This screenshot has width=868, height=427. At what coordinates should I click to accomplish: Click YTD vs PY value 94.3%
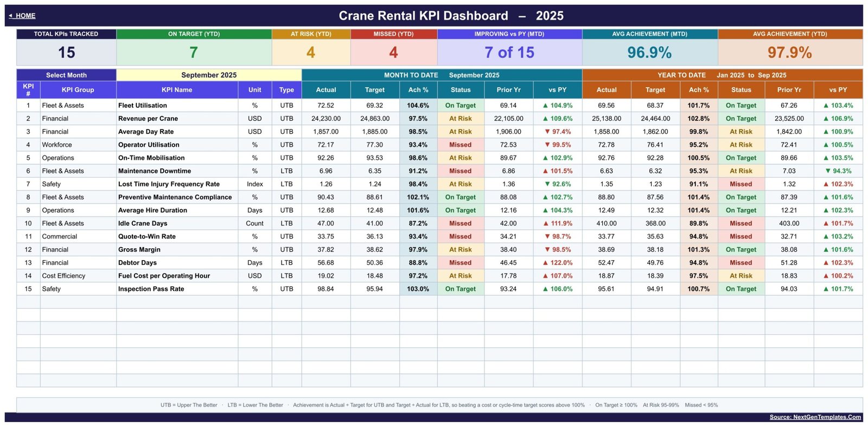tap(838, 171)
